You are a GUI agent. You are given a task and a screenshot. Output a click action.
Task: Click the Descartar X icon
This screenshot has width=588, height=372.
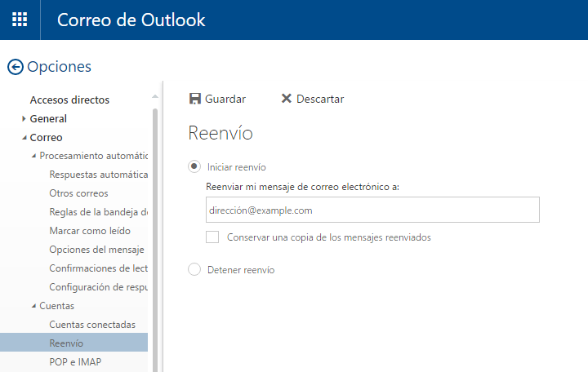pos(286,99)
